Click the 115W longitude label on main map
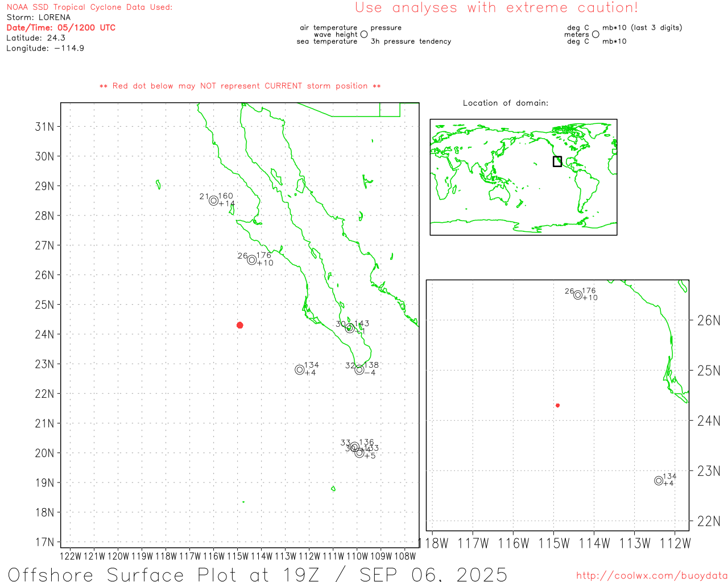 pyautogui.click(x=238, y=556)
